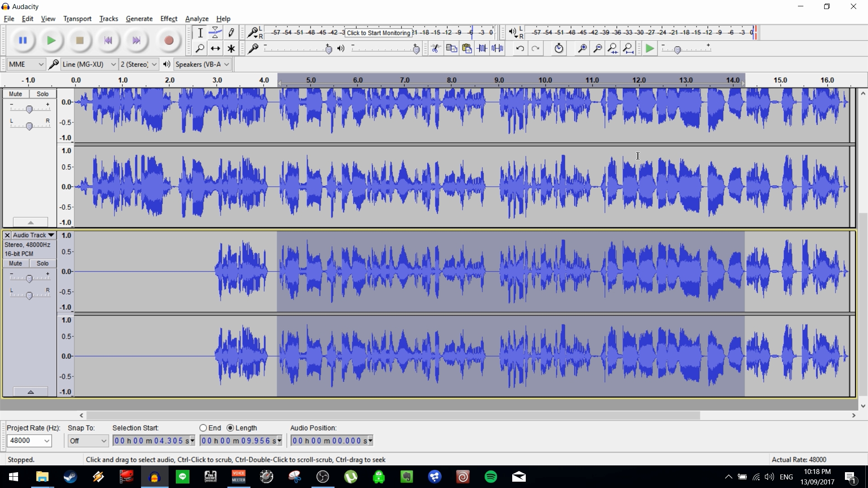Click the green Play button
Image resolution: width=868 pixels, height=488 pixels.
[51, 41]
